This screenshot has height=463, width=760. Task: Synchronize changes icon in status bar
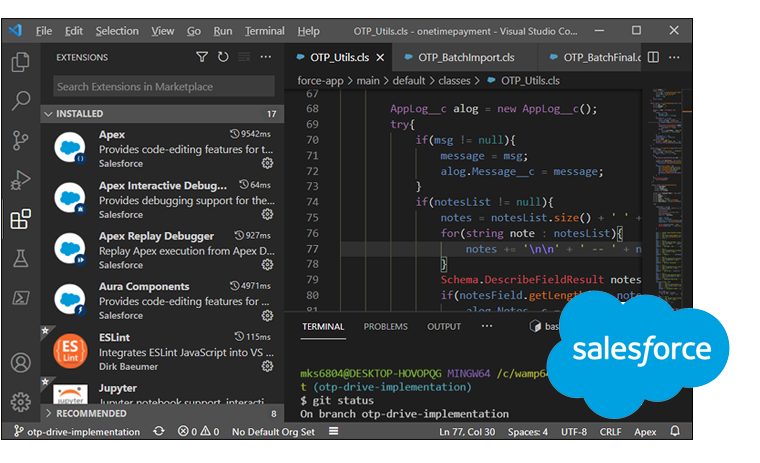[x=158, y=431]
